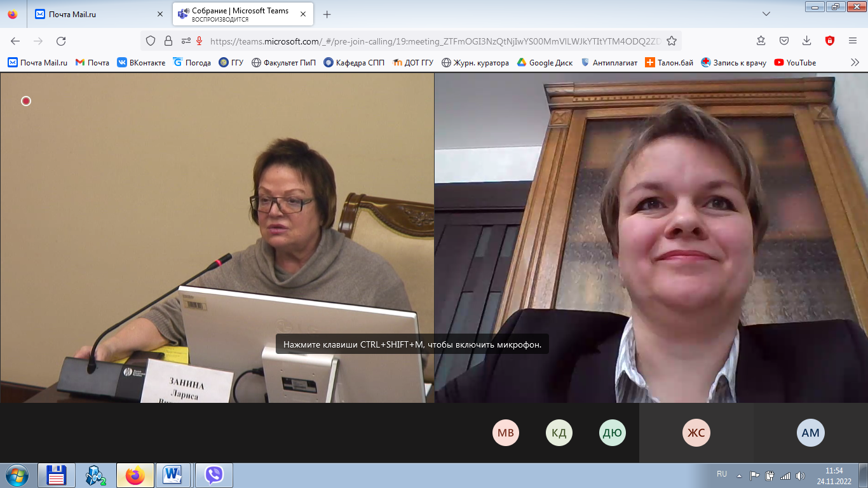Open a new browser tab
The height and width of the screenshot is (488, 868).
click(327, 14)
